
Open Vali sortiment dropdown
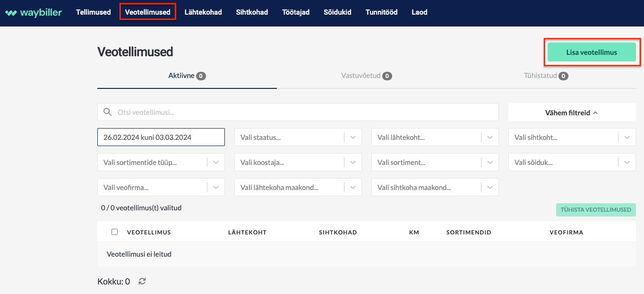(435, 162)
